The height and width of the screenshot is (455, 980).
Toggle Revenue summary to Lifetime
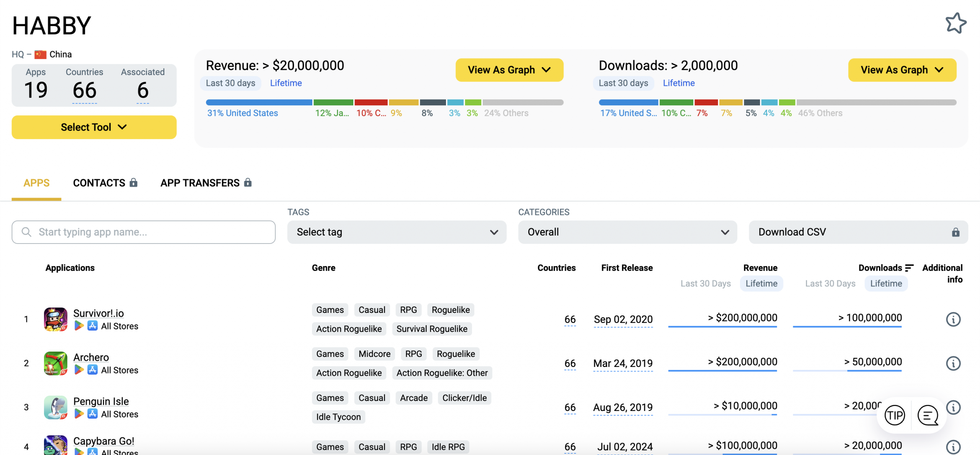pyautogui.click(x=286, y=83)
